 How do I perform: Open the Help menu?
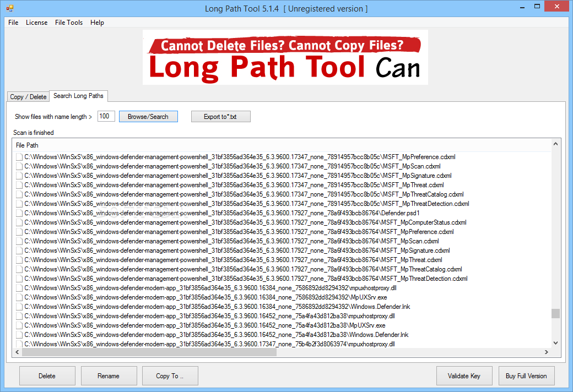(x=97, y=22)
